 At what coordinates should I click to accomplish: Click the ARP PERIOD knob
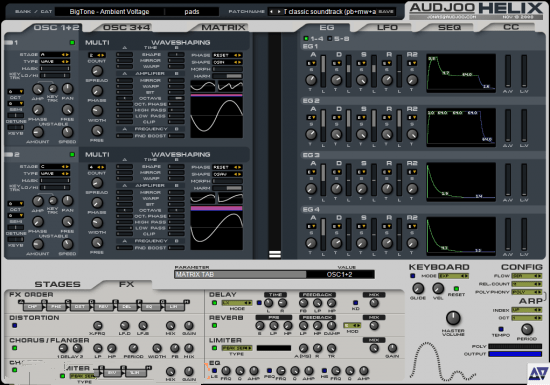(526, 329)
